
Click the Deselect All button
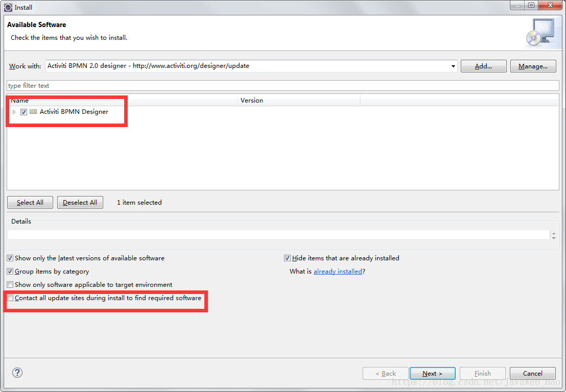click(80, 202)
